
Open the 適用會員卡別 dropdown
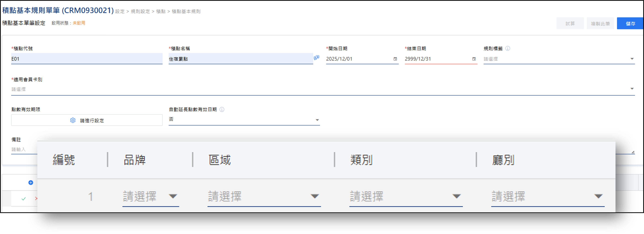pos(632,88)
